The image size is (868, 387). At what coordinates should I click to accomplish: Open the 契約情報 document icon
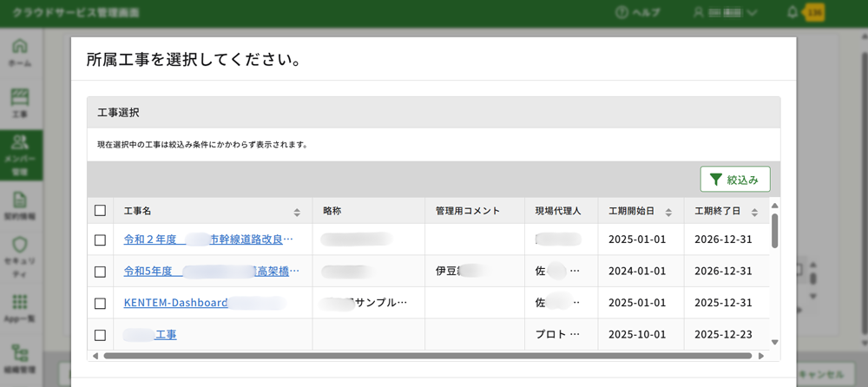(20, 200)
